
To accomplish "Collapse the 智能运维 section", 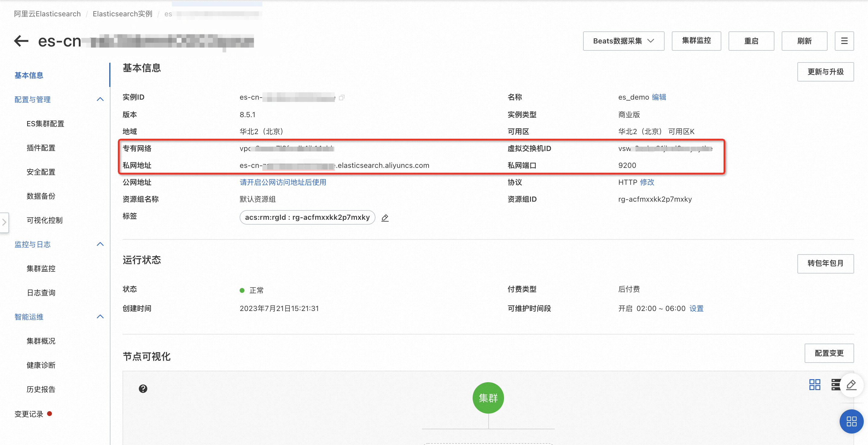I will click(x=100, y=317).
